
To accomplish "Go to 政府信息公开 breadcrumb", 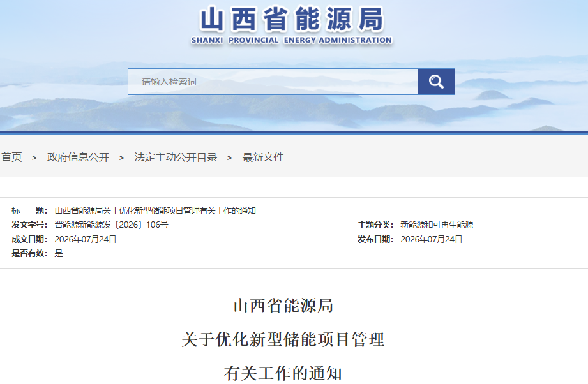I will point(78,158).
